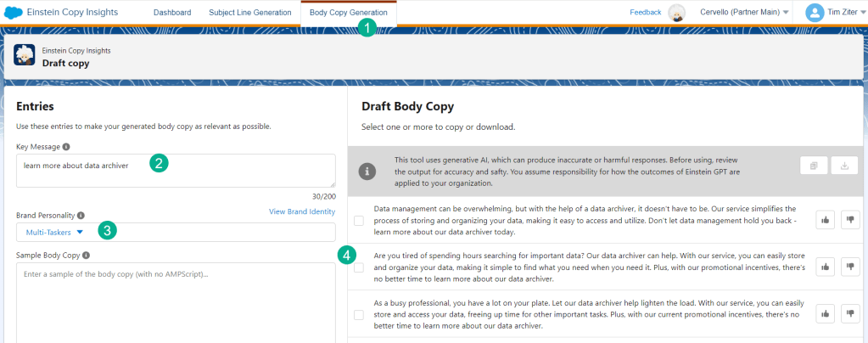Viewport: 868px width, 343px height.
Task: Thumbs down the first draft body copy
Action: point(849,220)
